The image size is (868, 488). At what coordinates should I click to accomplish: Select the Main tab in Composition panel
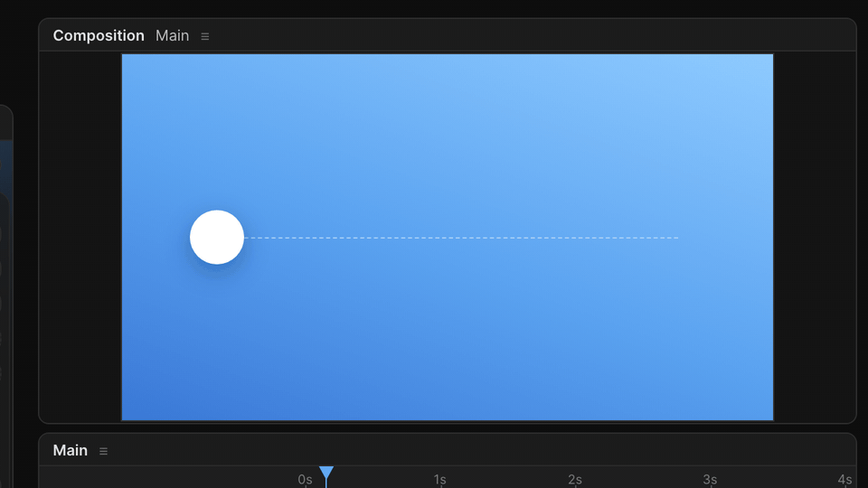pos(172,35)
